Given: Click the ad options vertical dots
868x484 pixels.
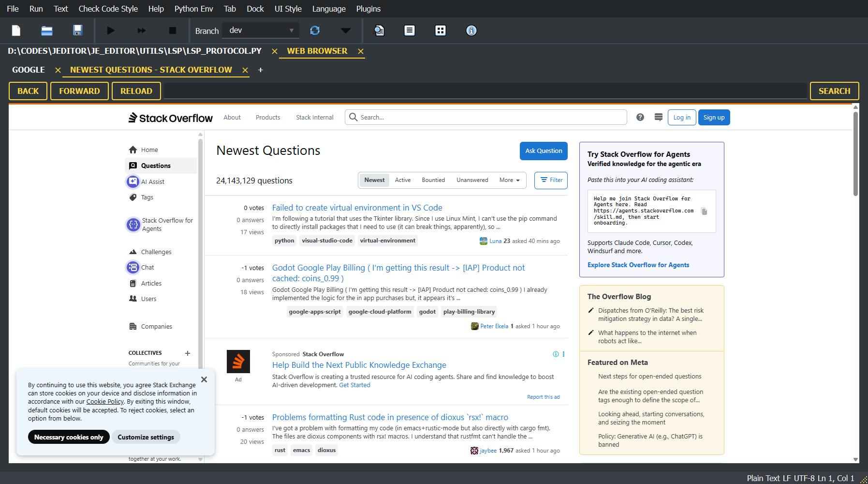Looking at the screenshot, I should click(563, 354).
